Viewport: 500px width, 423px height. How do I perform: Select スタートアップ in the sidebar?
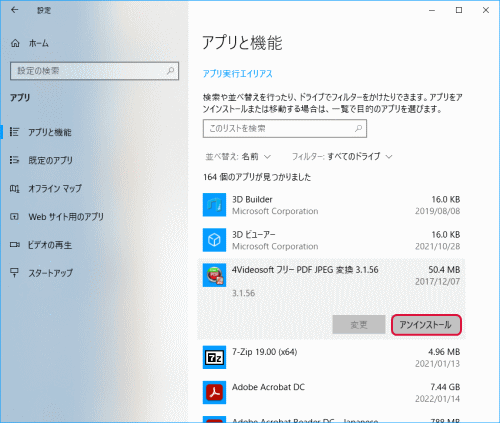pos(50,273)
